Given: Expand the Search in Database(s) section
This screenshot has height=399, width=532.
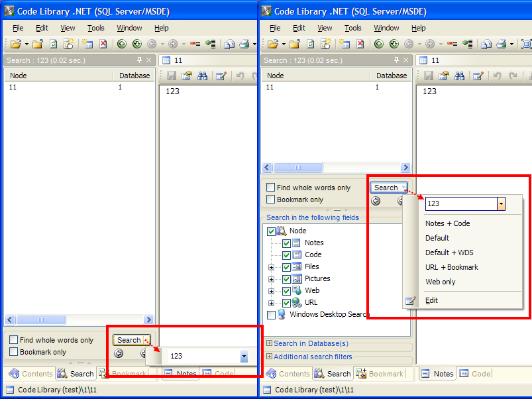Looking at the screenshot, I should (x=269, y=343).
